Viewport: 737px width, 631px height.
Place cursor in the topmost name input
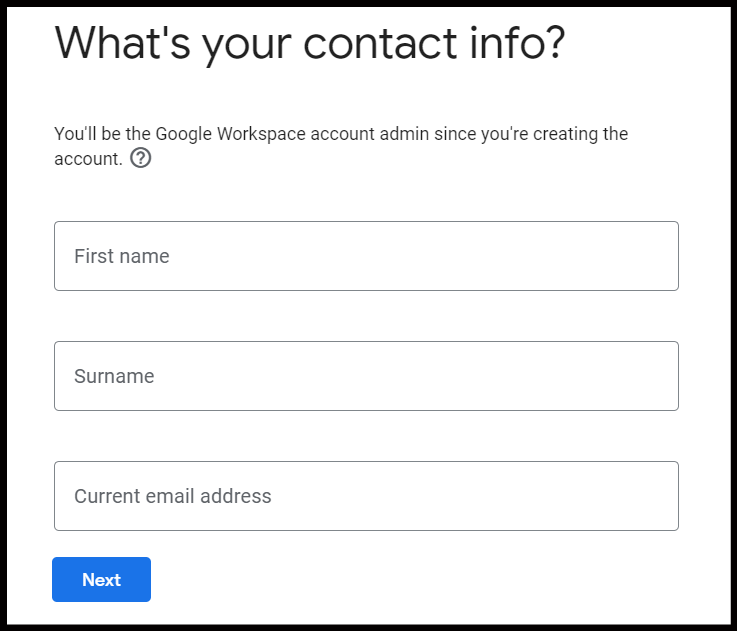pyautogui.click(x=366, y=256)
